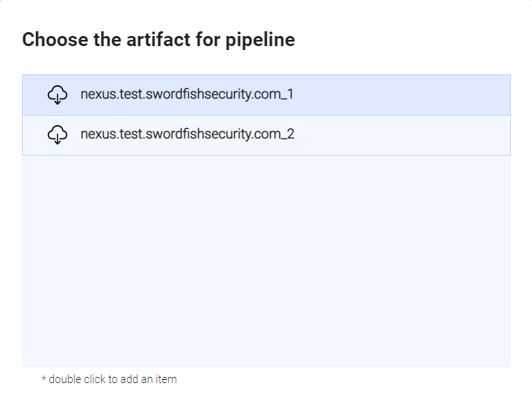This screenshot has width=532, height=405.
Task: Click the 'Choose the artifact for pipeline' heading
Action: point(158,40)
